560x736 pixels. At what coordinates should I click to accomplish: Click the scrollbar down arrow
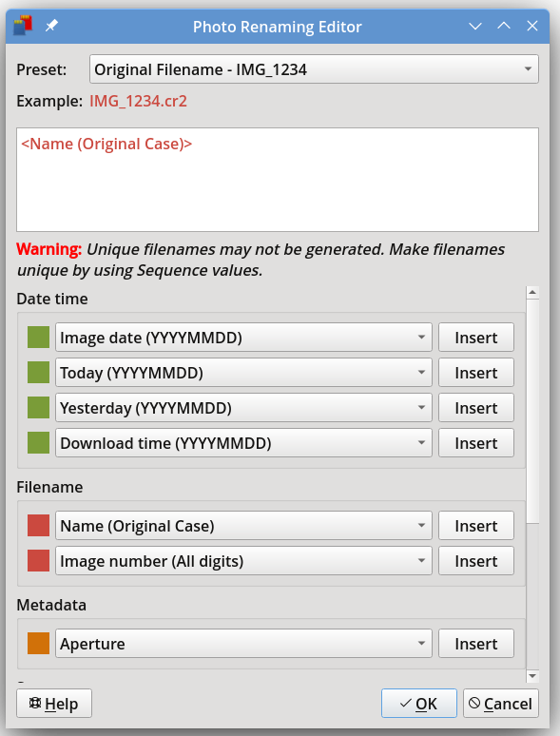pyautogui.click(x=532, y=676)
